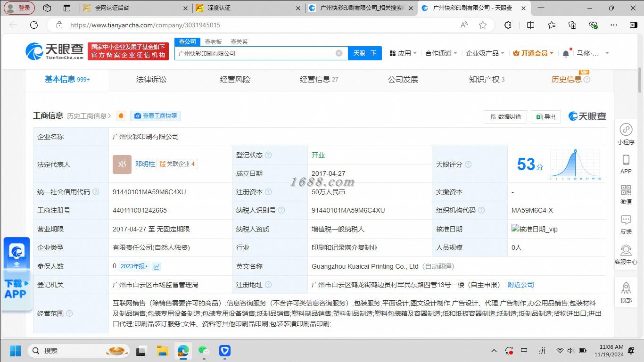The image size is (644, 362).
Task: Open the user account dropdown arrow
Action: pyautogui.click(x=607, y=53)
